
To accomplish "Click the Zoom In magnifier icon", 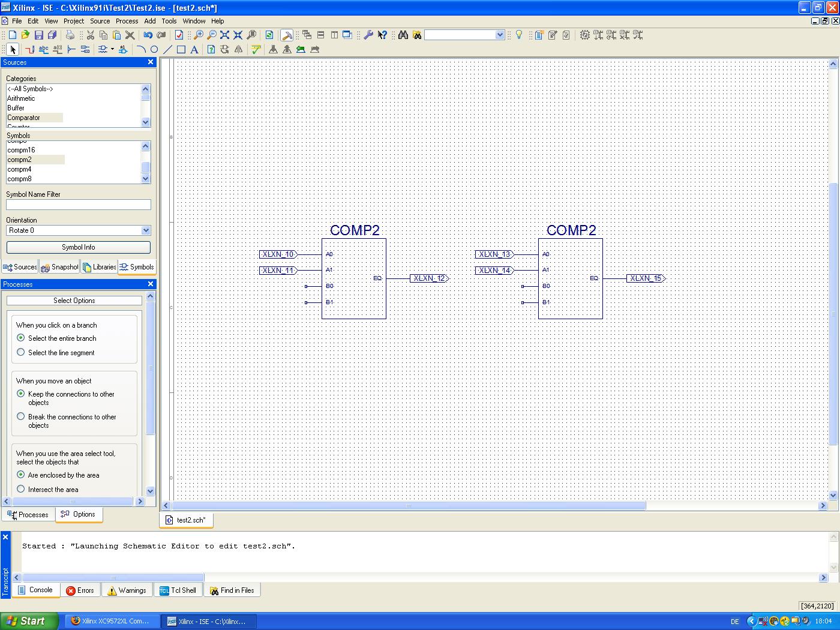I will point(198,35).
